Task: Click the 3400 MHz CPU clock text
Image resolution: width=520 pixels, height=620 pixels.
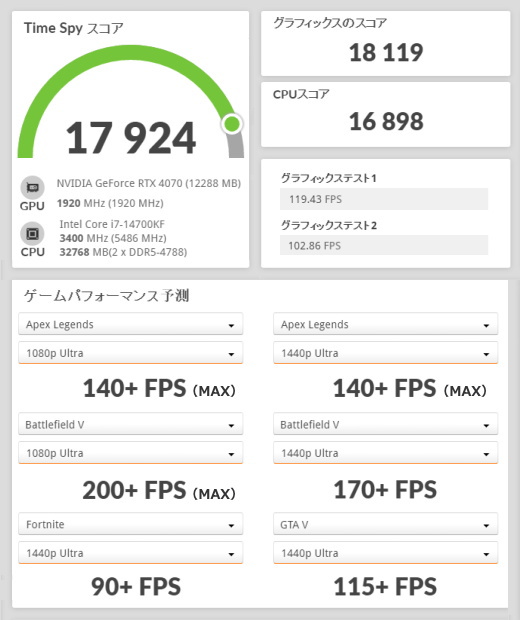Action: [113, 238]
